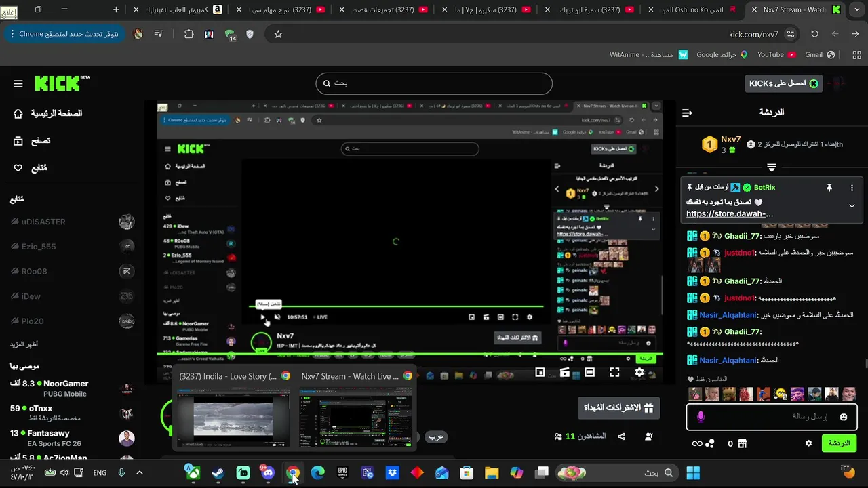Bookmark this page with the star icon
The image size is (868, 488).
(x=278, y=34)
